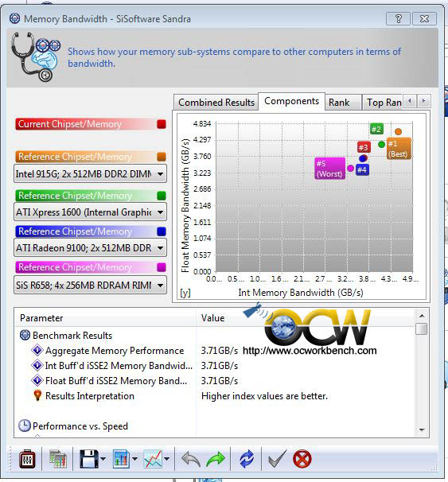Cancel with the red X circle icon
The image size is (448, 482).
tap(302, 459)
